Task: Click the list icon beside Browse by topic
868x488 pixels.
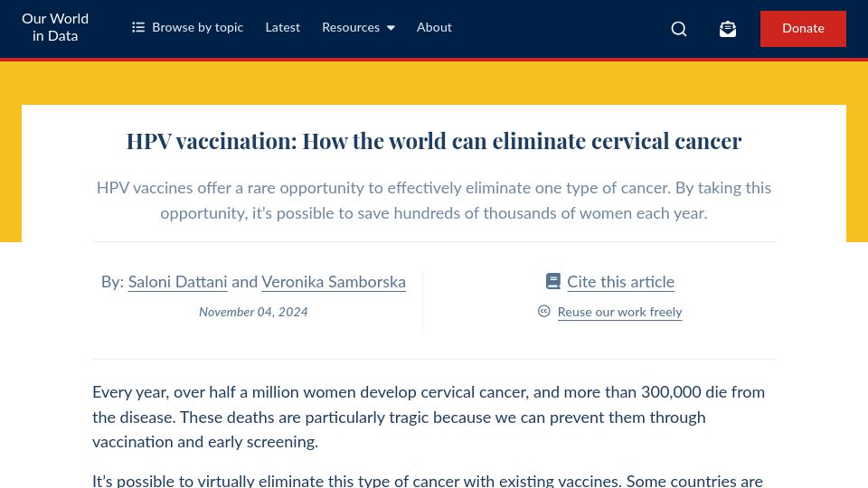Action: (x=137, y=27)
